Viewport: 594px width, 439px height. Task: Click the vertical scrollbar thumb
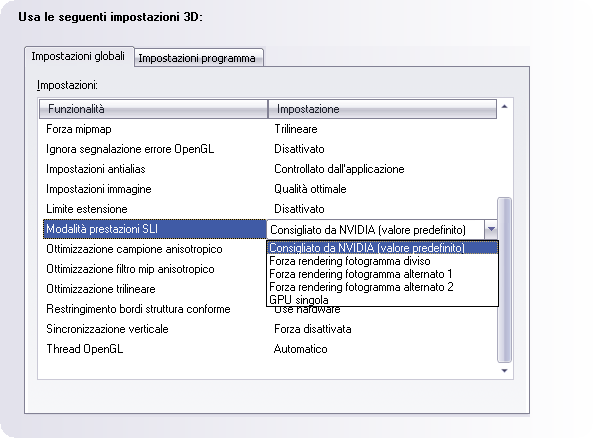coord(504,280)
